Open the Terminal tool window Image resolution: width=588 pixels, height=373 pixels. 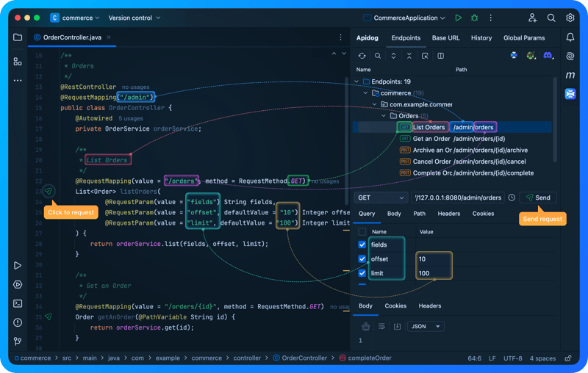(x=18, y=303)
